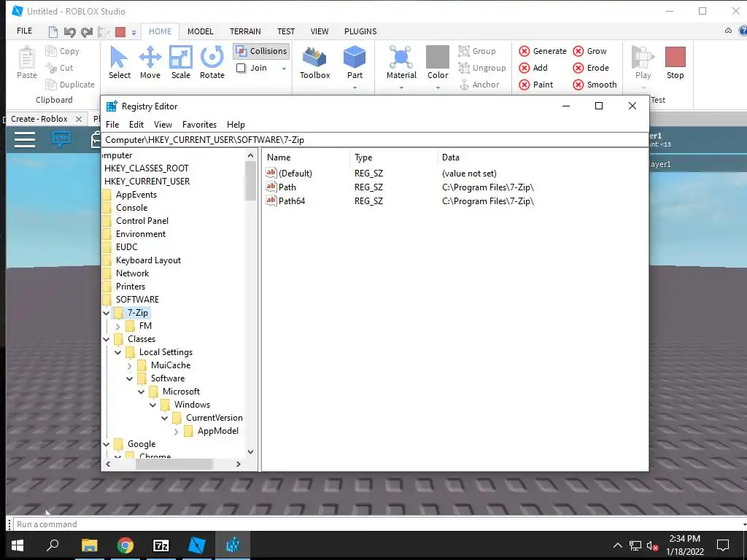Select the Path64 registry value
Viewport: 747px width, 560px height.
tap(292, 201)
